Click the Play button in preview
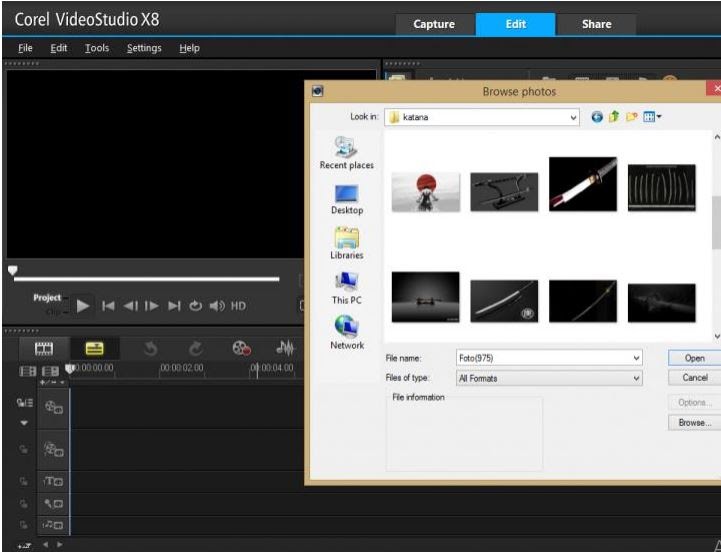Screen dimensions: 721x552 point(83,306)
